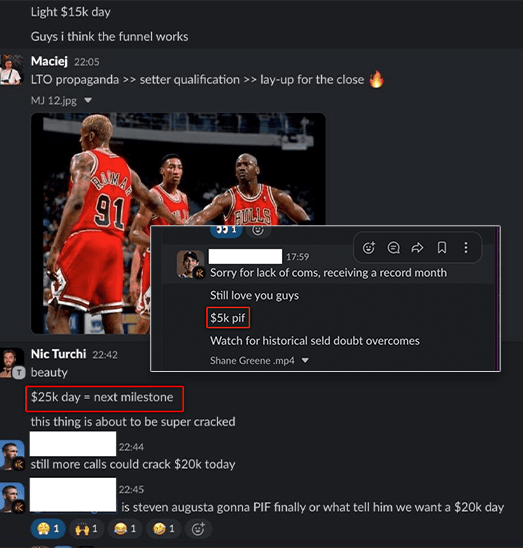Image resolution: width=523 pixels, height=548 pixels.
Task: Add reaction next to the eyes emoji
Action: [258, 230]
